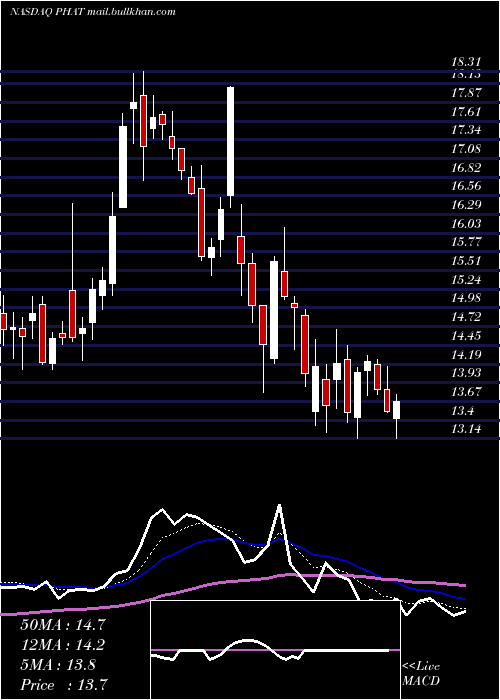Screen dimensions: 500x700
Task: Click the 15.51 price axis label
Action: 466,261
